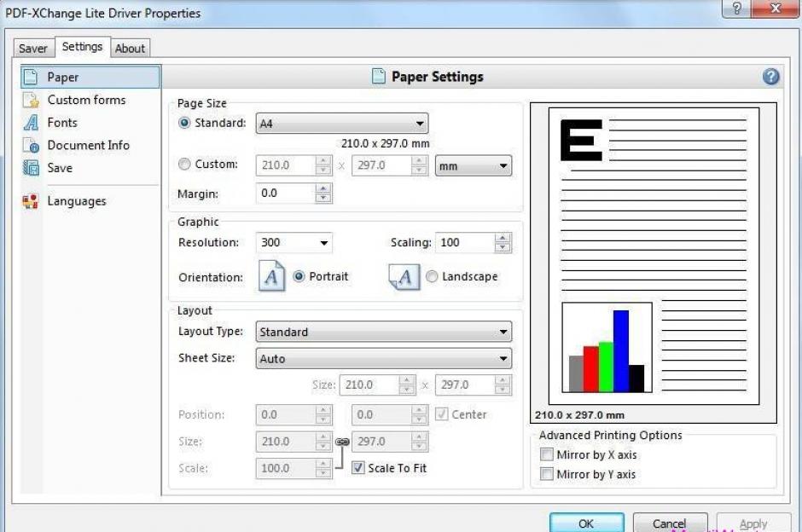Image resolution: width=802 pixels, height=532 pixels.
Task: Toggle the Scale To Fit checkbox
Action: pyautogui.click(x=358, y=468)
